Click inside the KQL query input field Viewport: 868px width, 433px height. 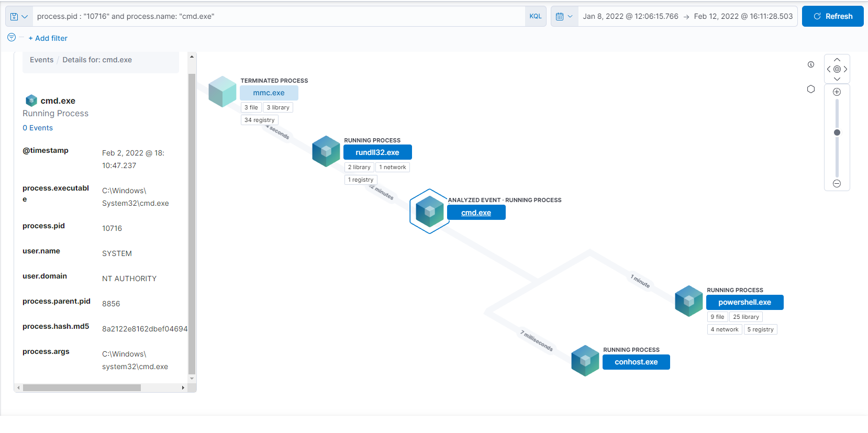(x=277, y=16)
